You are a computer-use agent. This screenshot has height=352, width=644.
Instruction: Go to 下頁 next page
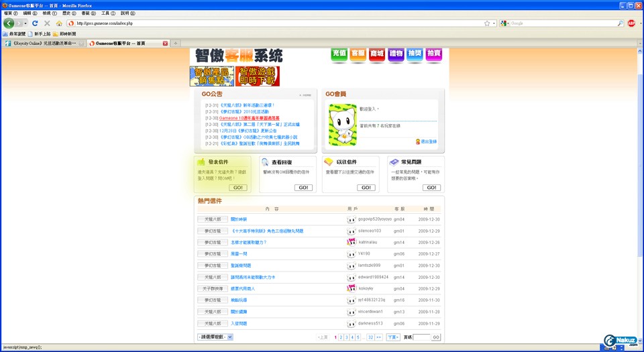pyautogui.click(x=393, y=337)
